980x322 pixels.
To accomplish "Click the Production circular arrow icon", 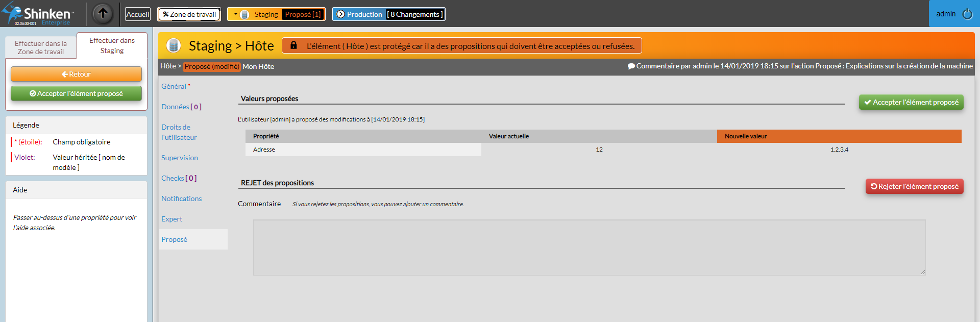I will tap(340, 14).
